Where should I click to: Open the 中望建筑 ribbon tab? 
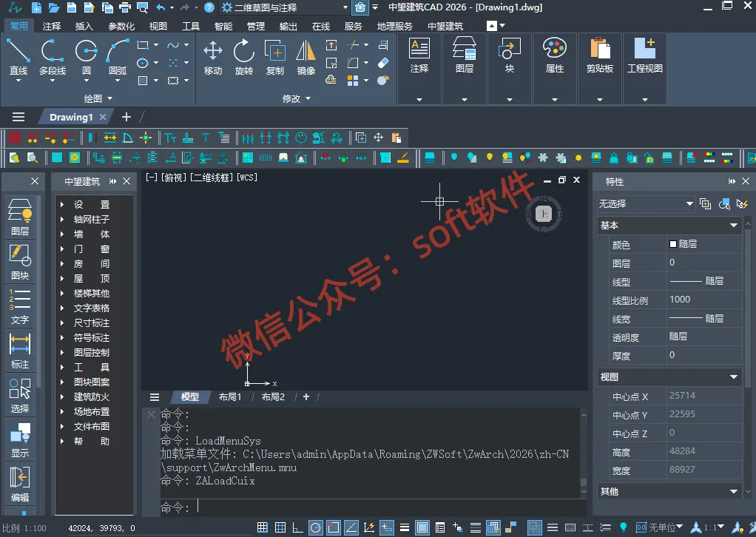coord(445,26)
